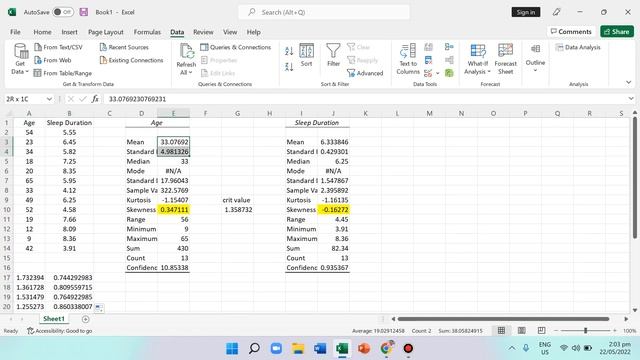Zoom out with minus button
This screenshot has height=360, width=640.
[556, 330]
